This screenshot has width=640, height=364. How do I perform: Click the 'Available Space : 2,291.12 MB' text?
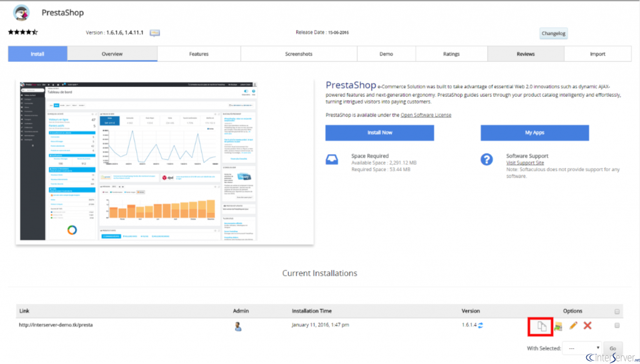[x=384, y=162]
